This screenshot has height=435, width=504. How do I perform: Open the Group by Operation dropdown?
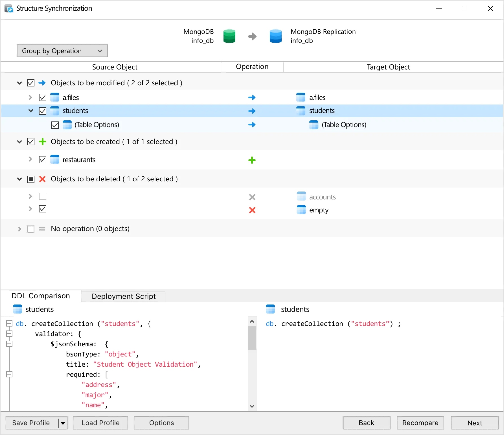(x=62, y=51)
